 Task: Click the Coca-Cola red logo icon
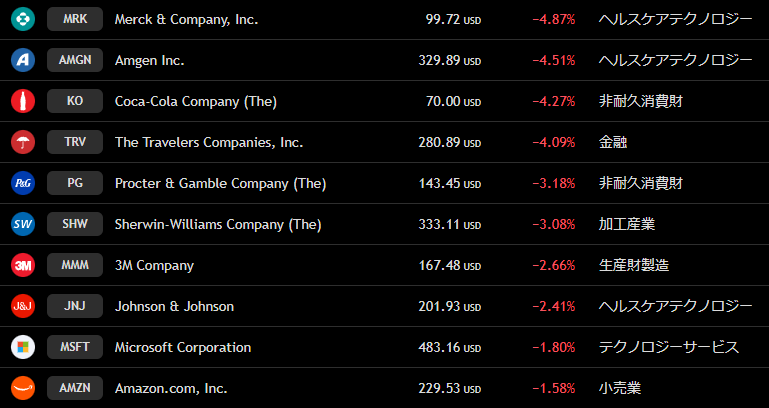(23, 101)
